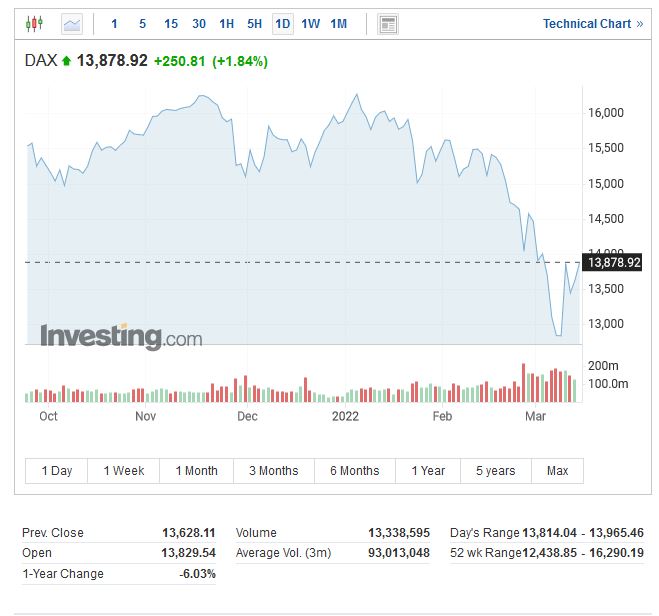This screenshot has width=659, height=616.
Task: Click the current price label 13,878.92 on axis
Action: 614,262
